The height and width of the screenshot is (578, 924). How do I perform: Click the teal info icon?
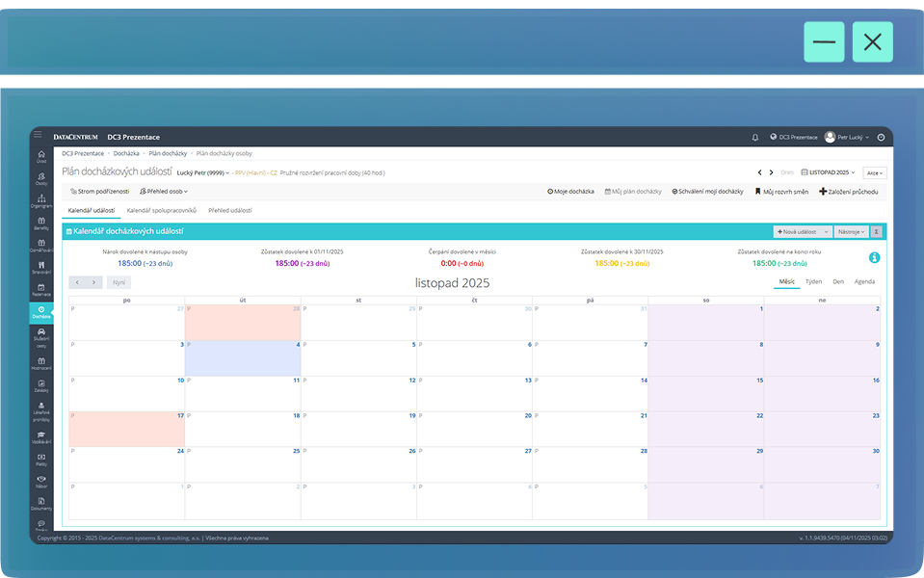[x=875, y=257]
